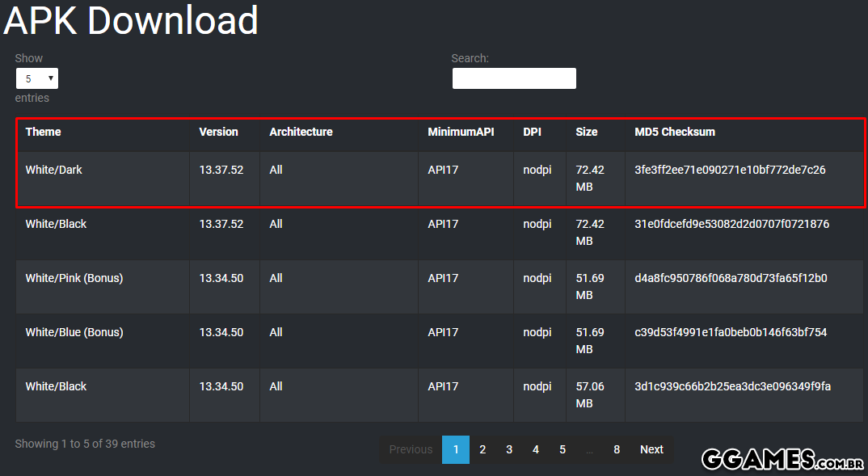Click the Next pagination button
The height and width of the screenshot is (476, 868).
(651, 449)
